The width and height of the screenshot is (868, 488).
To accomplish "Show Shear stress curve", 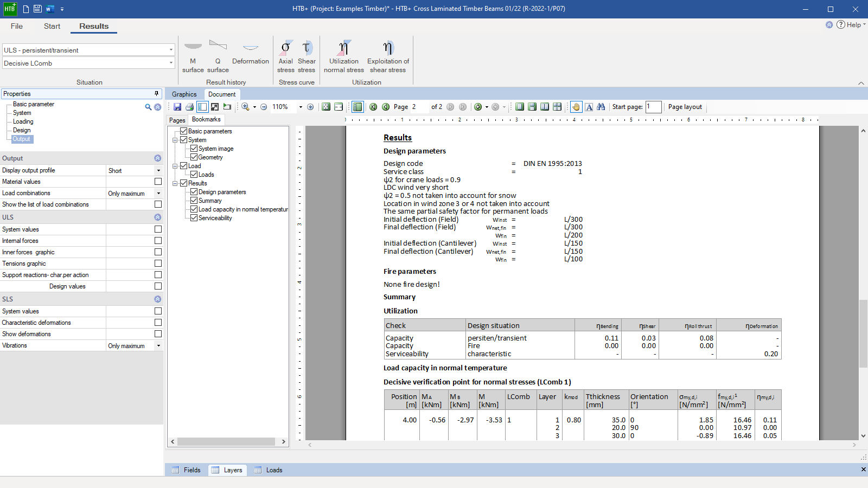I will pyautogui.click(x=307, y=56).
